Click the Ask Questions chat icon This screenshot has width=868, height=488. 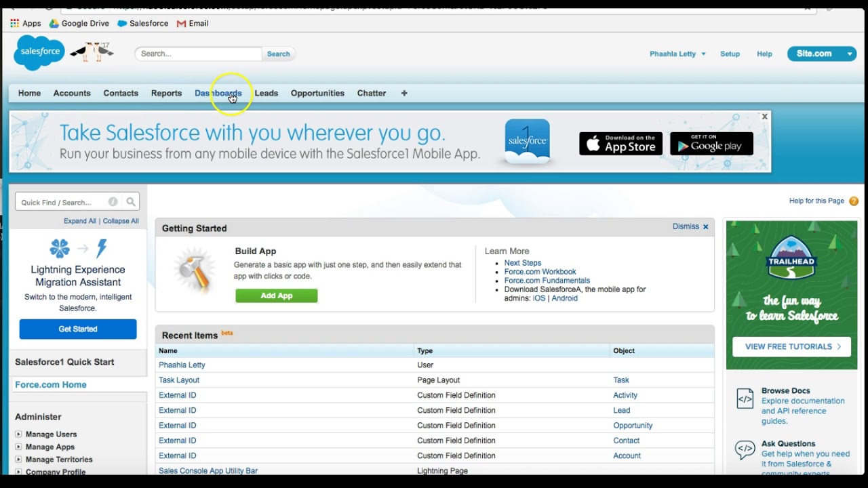pyautogui.click(x=745, y=449)
